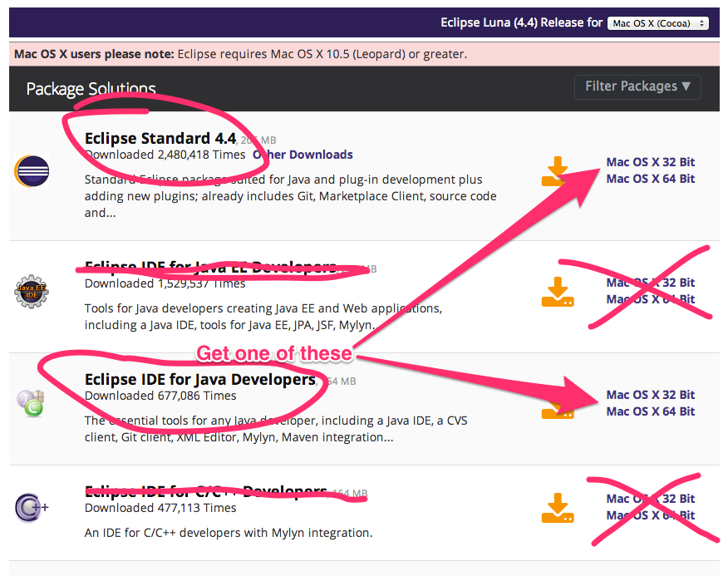Click download icon for C/C++ Developers
This screenshot has width=728, height=576.
coord(558,508)
